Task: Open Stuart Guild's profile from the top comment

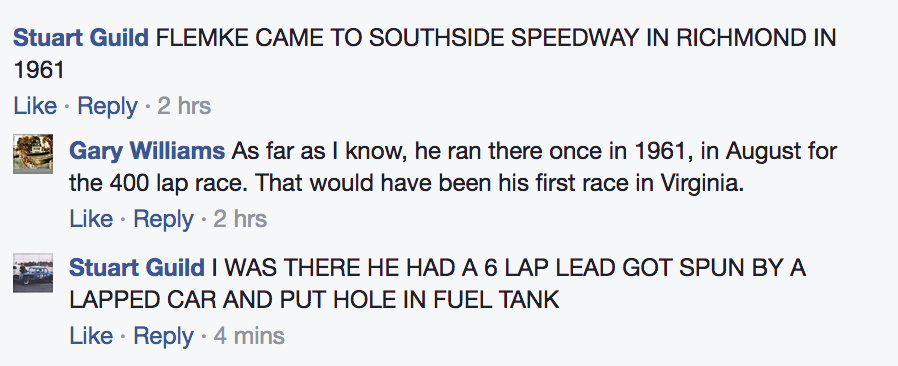Action: (x=81, y=38)
